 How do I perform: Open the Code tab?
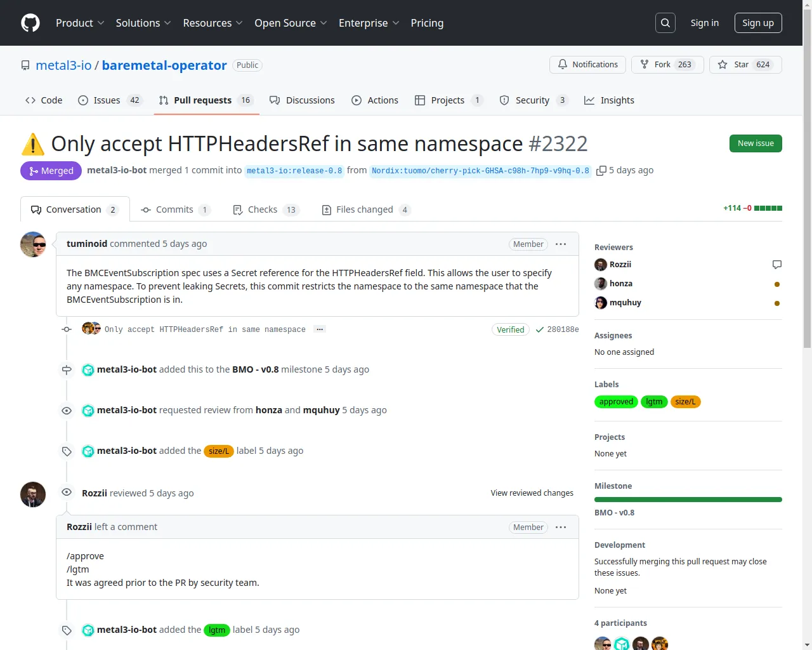[44, 100]
